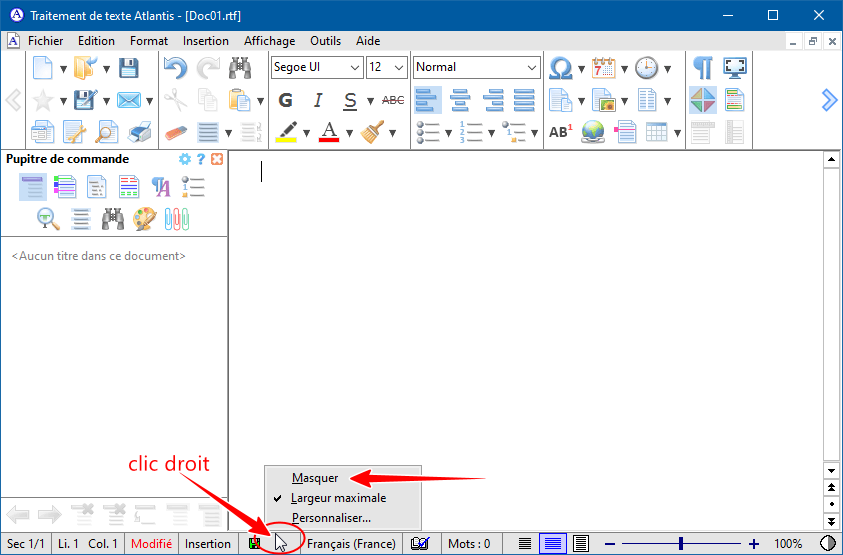Expand the underline style dropdown arrow
Screen dimensions: 843x555
pos(370,101)
